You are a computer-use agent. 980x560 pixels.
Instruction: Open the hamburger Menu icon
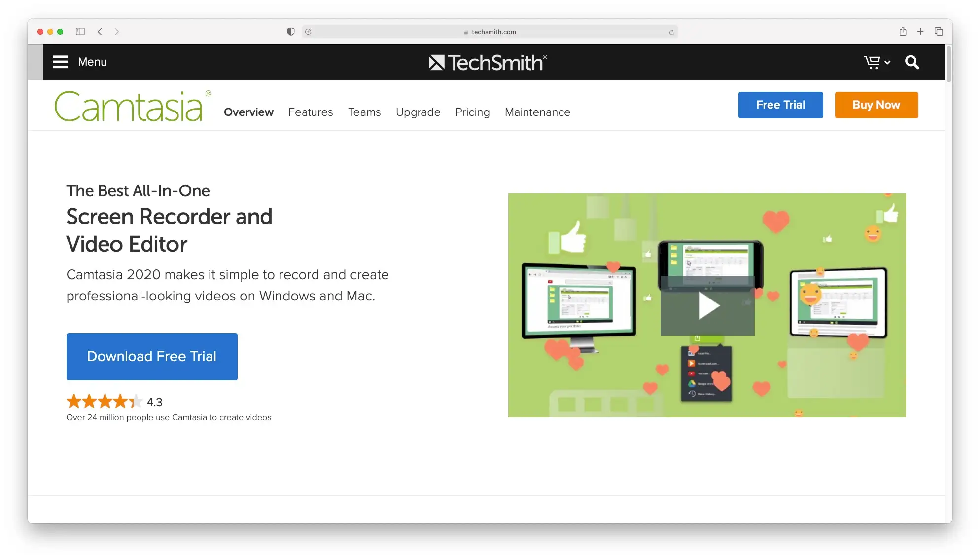[60, 62]
